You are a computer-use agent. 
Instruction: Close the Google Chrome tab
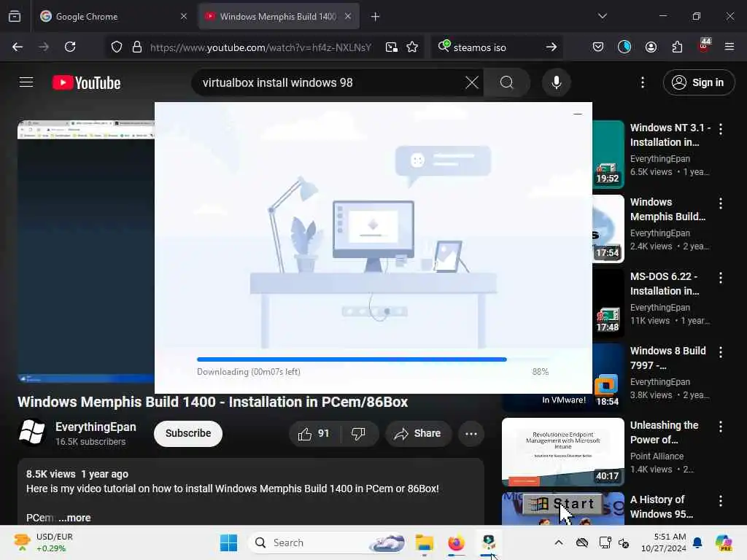[x=184, y=16]
